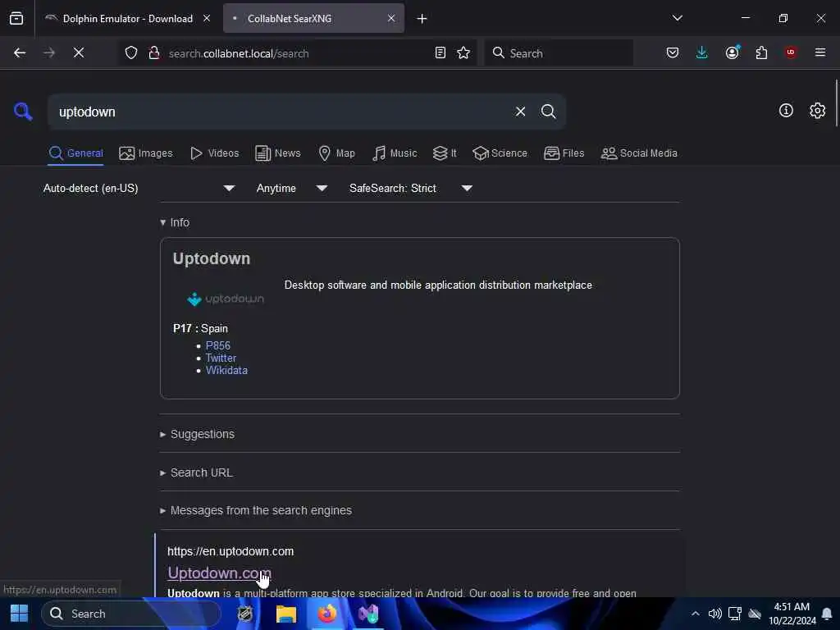
Task: Switch to Videos category
Action: pos(214,153)
